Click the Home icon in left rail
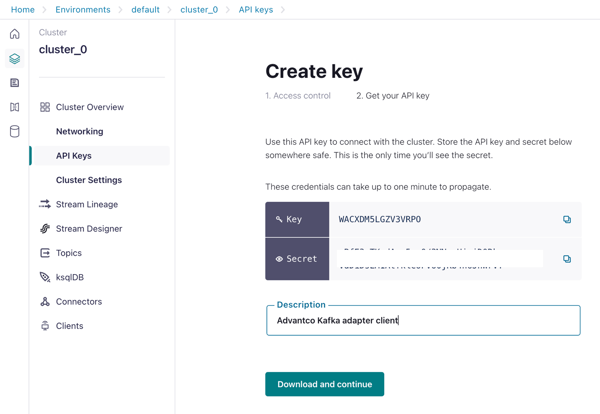The image size is (600, 414). (x=15, y=34)
